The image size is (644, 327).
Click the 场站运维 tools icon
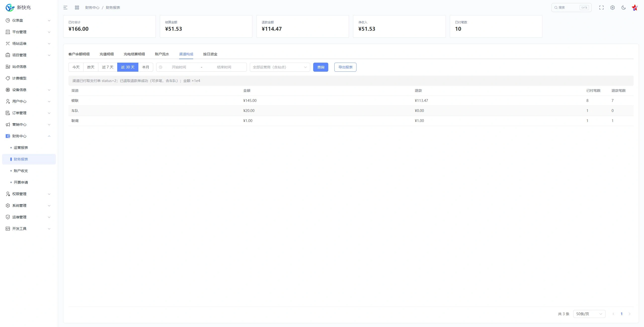point(8,44)
